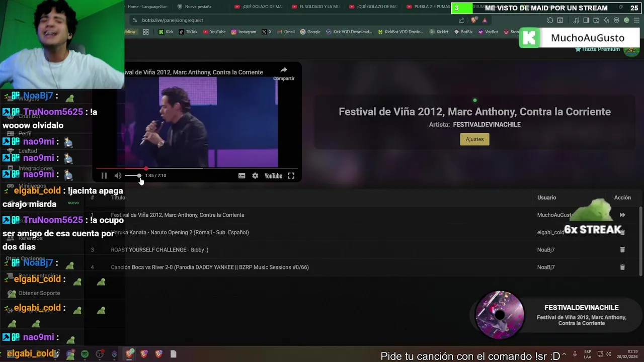Viewport: 644px width, 362px height.
Task: Click the Acción column header
Action: [x=622, y=198]
